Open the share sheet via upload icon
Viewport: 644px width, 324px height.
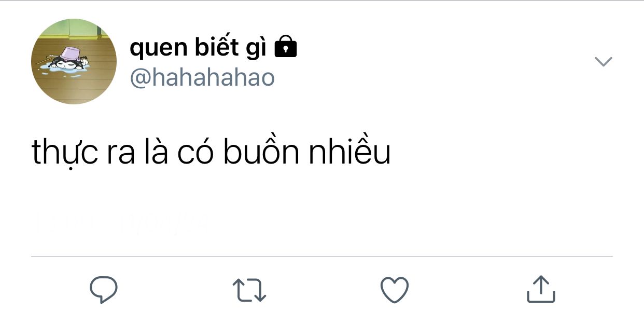click(x=541, y=290)
